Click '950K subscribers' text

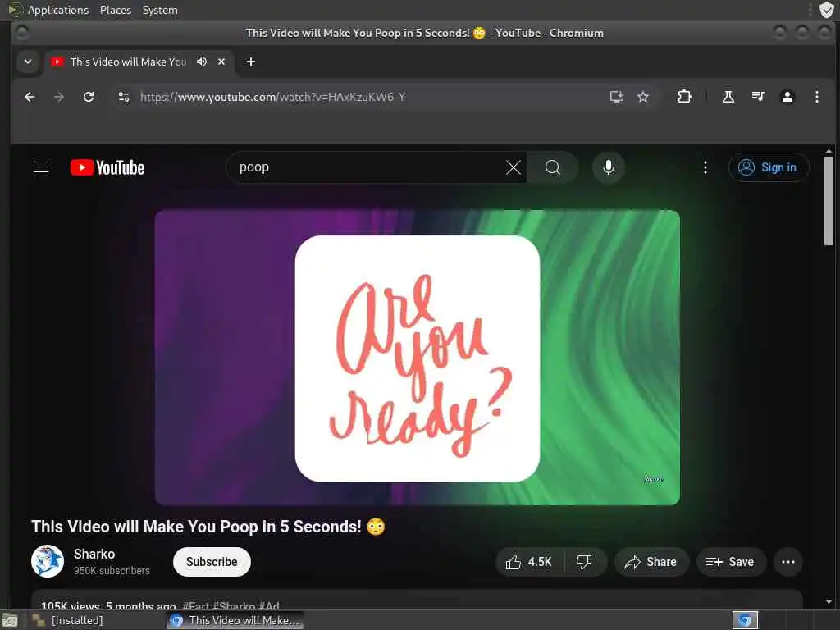pos(112,571)
